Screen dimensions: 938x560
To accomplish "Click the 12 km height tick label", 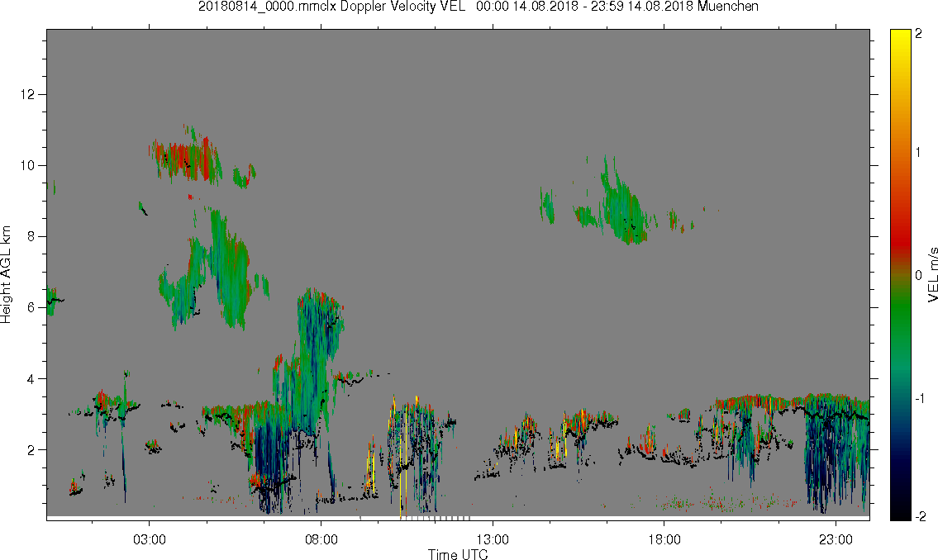I will pos(27,94).
